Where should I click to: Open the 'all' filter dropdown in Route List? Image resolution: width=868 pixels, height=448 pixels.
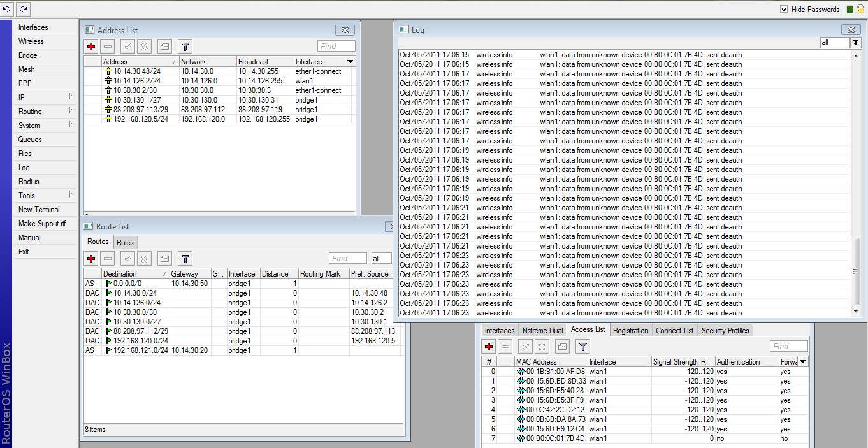tap(382, 258)
